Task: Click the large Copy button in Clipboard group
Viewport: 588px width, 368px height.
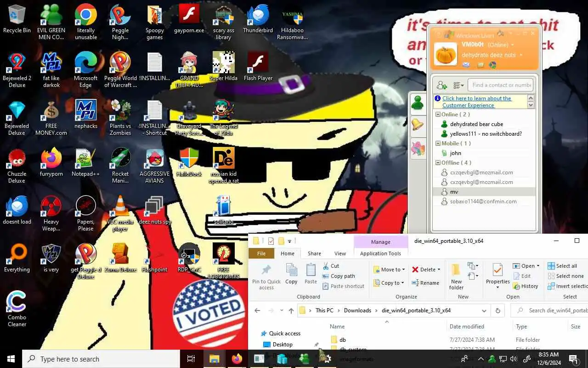Action: pos(291,274)
